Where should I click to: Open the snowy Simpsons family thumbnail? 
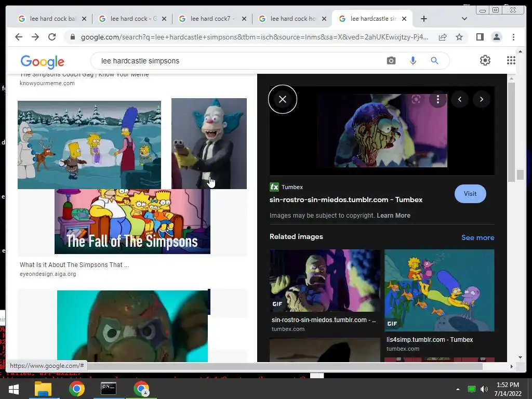click(x=89, y=144)
